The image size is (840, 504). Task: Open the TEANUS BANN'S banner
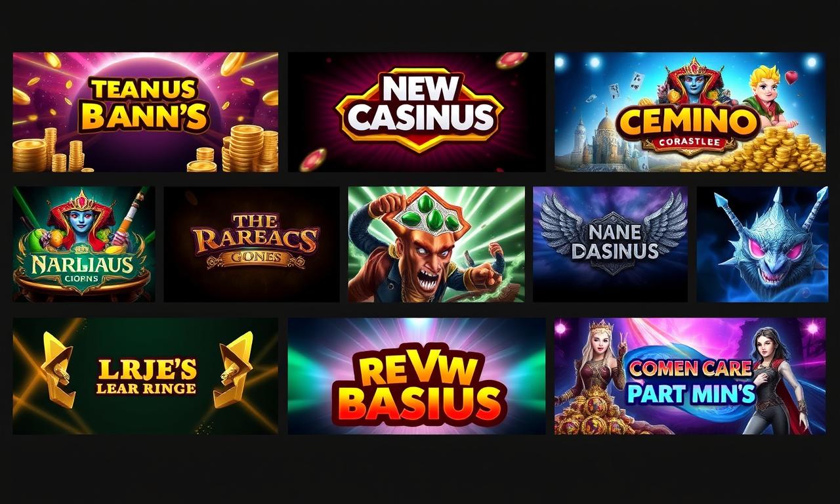tap(145, 112)
